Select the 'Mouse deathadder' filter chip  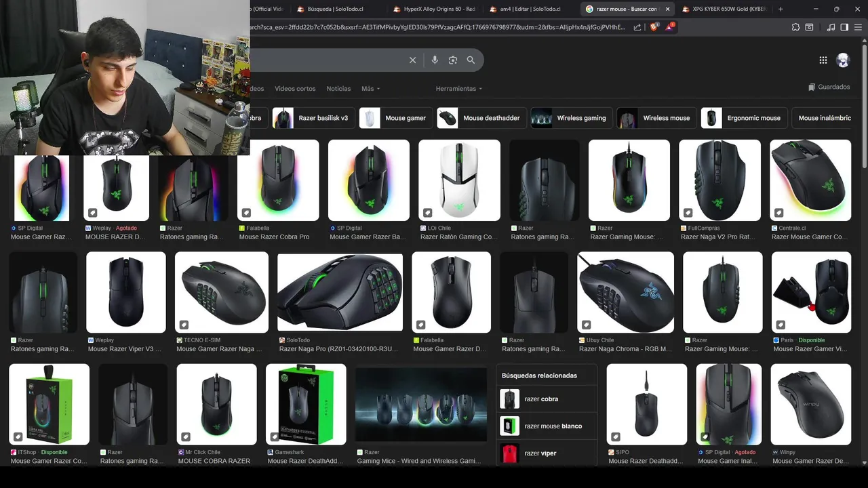tap(481, 118)
